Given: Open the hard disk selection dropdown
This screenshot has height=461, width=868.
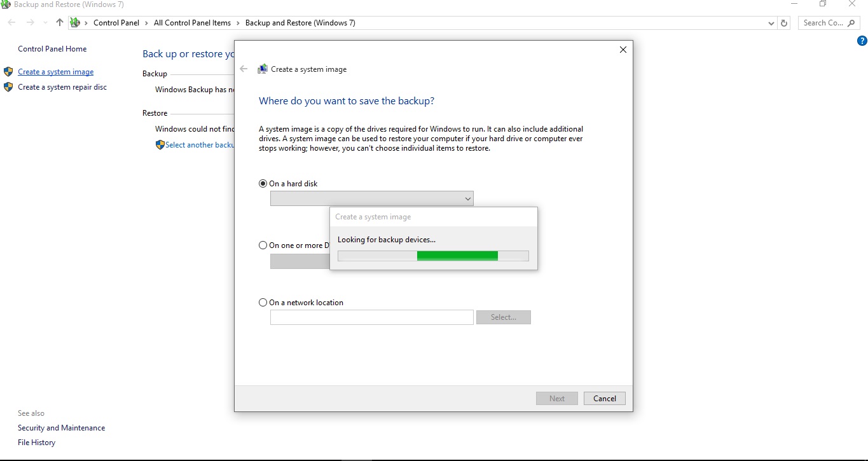Looking at the screenshot, I should [372, 198].
